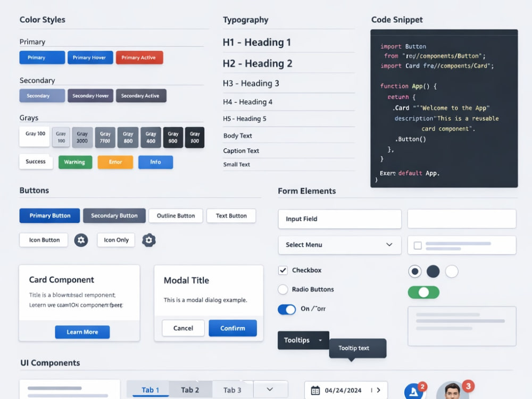Click the Primary Button
Screen dimensions: 532x399
click(x=49, y=216)
